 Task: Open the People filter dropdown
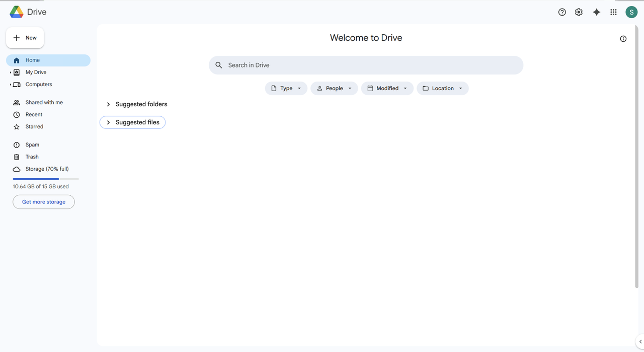pyautogui.click(x=334, y=88)
